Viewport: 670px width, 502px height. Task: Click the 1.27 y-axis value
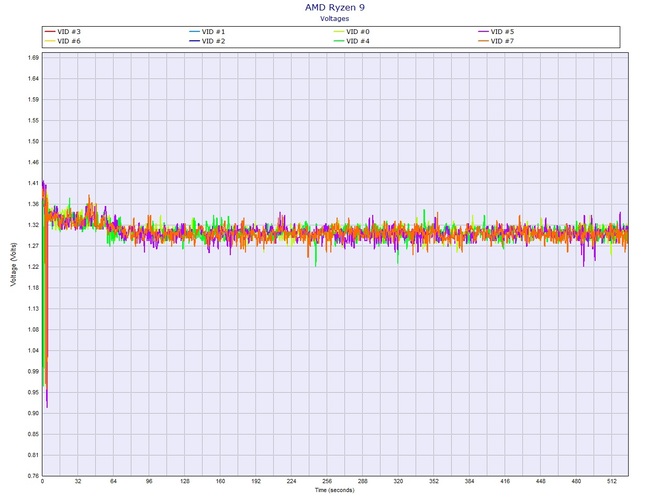point(33,246)
